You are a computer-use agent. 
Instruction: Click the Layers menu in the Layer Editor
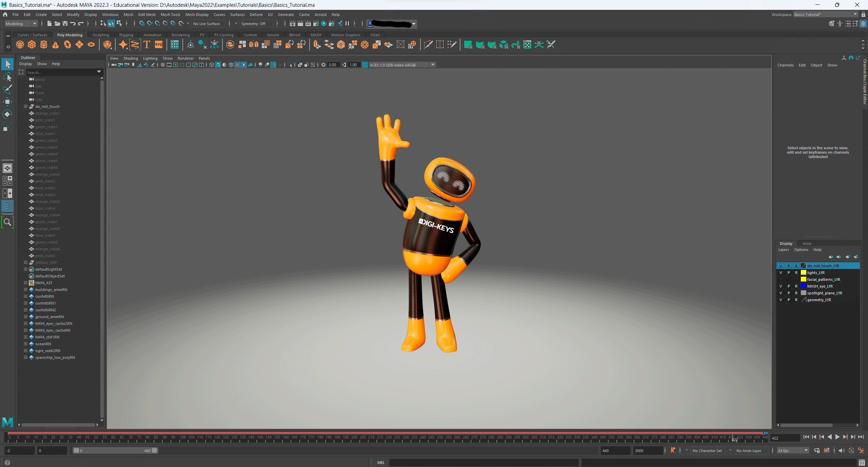point(784,250)
